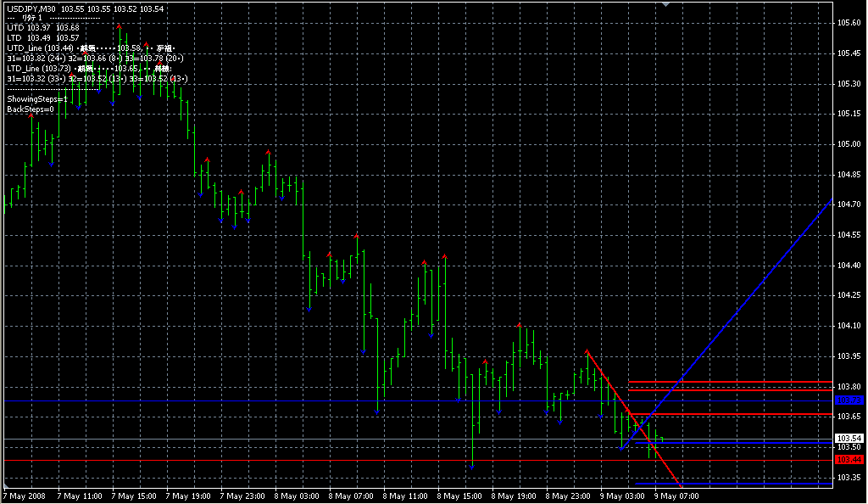This screenshot has height=504, width=868.
Task: Click the BackSteps=0 text label
Action: click(31, 109)
